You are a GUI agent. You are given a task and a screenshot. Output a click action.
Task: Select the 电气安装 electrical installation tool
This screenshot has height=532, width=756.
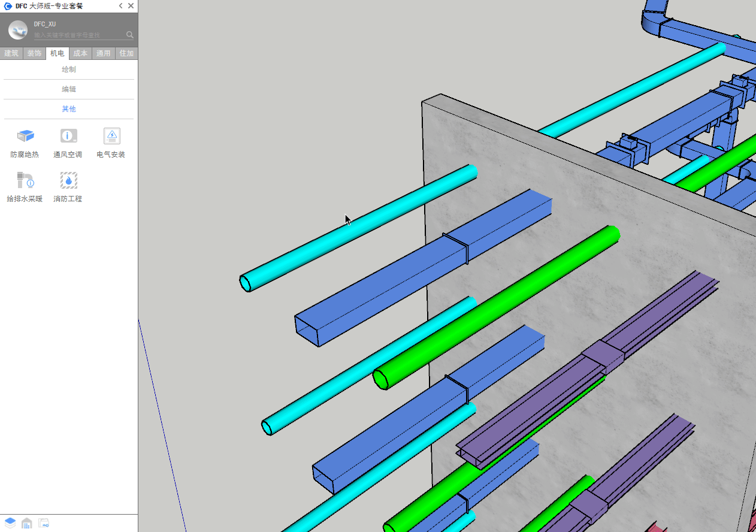point(111,137)
